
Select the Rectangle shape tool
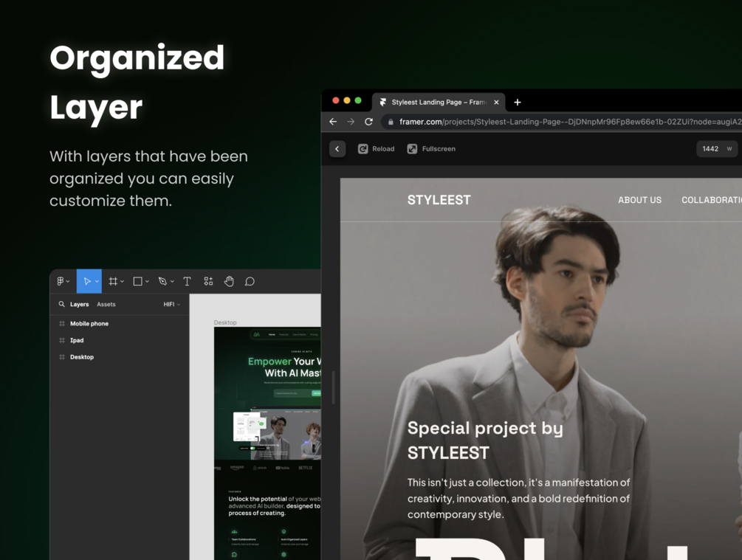pyautogui.click(x=138, y=281)
